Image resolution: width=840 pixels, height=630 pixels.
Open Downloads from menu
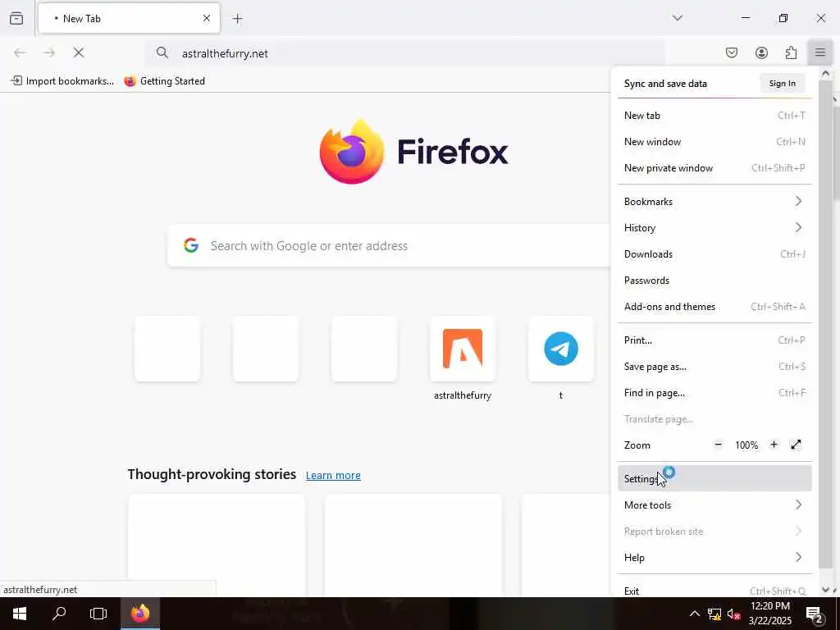714,254
